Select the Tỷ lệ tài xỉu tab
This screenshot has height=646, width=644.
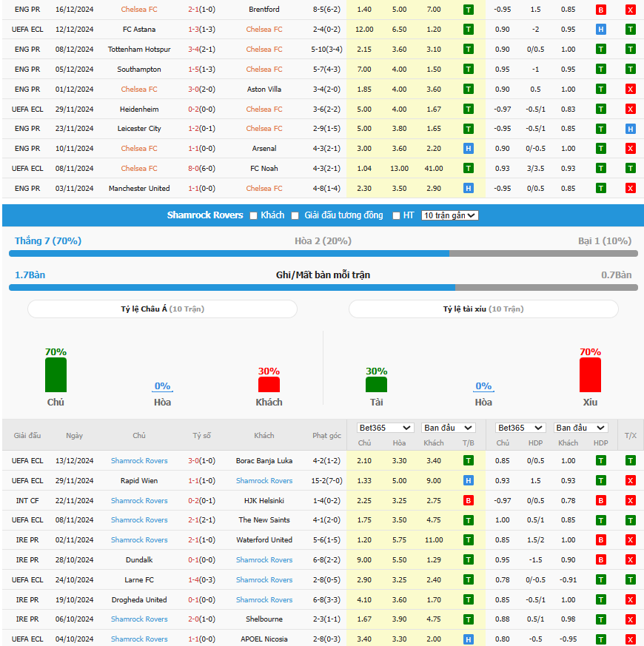(x=483, y=309)
